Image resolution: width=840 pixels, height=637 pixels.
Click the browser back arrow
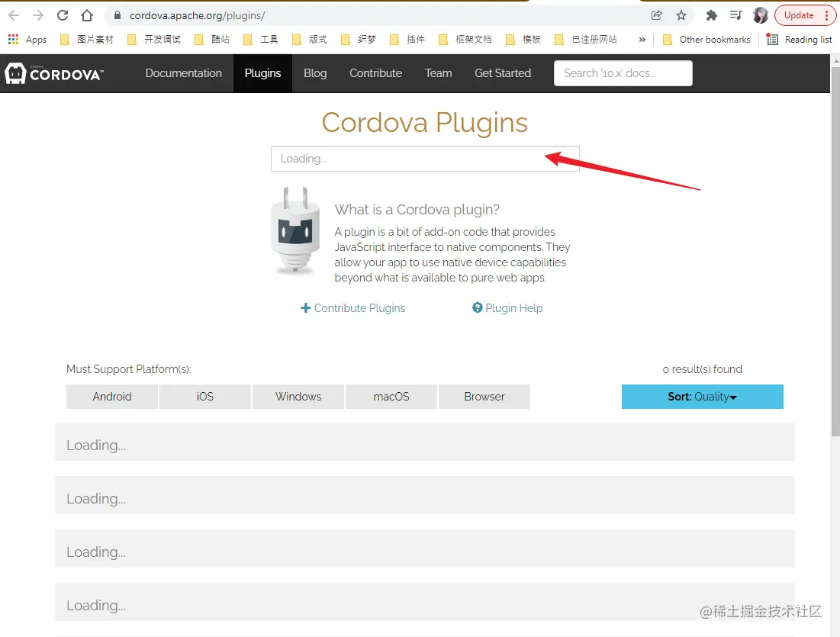(14, 15)
